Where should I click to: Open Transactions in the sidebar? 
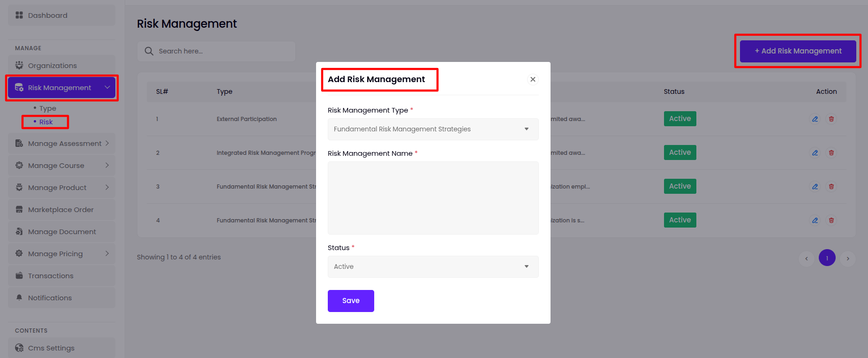pyautogui.click(x=51, y=276)
